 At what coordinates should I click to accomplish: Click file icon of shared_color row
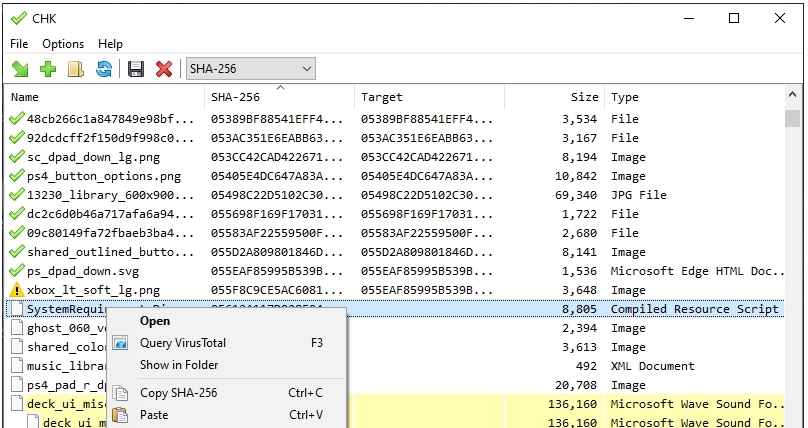point(17,347)
